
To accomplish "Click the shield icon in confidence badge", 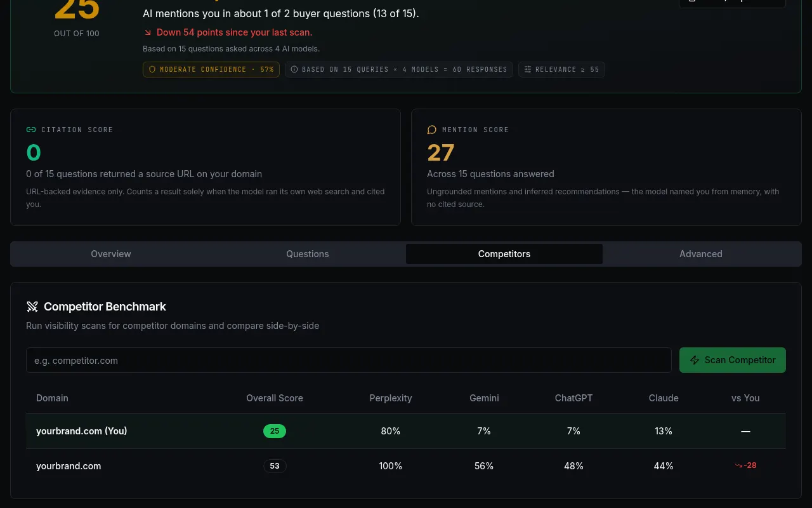I will coord(152,69).
